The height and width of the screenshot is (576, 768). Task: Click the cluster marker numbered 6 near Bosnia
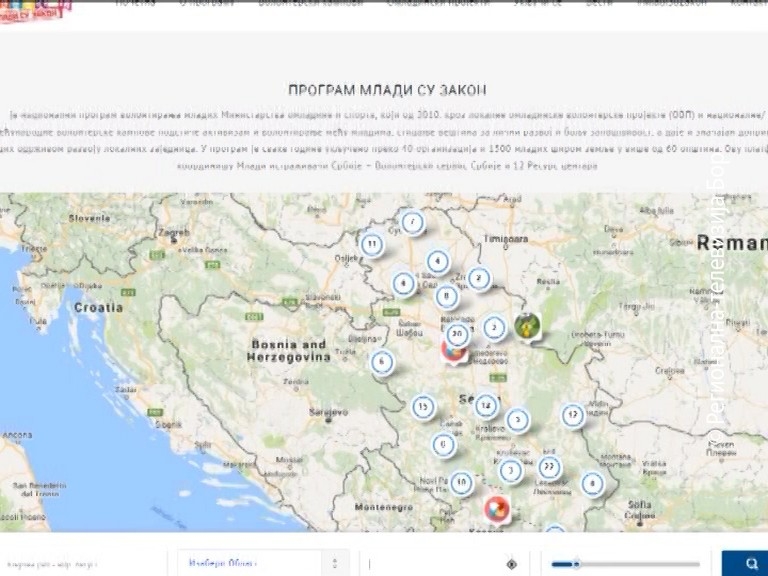382,362
